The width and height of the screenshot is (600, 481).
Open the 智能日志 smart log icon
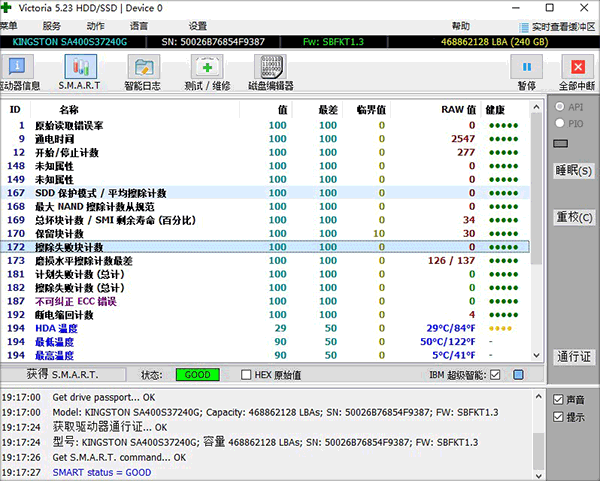(x=143, y=67)
